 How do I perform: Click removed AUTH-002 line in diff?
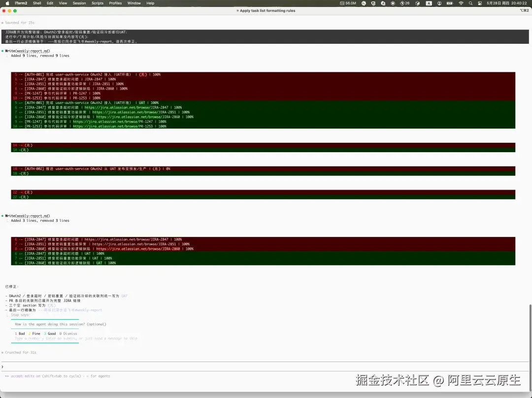tap(263, 168)
